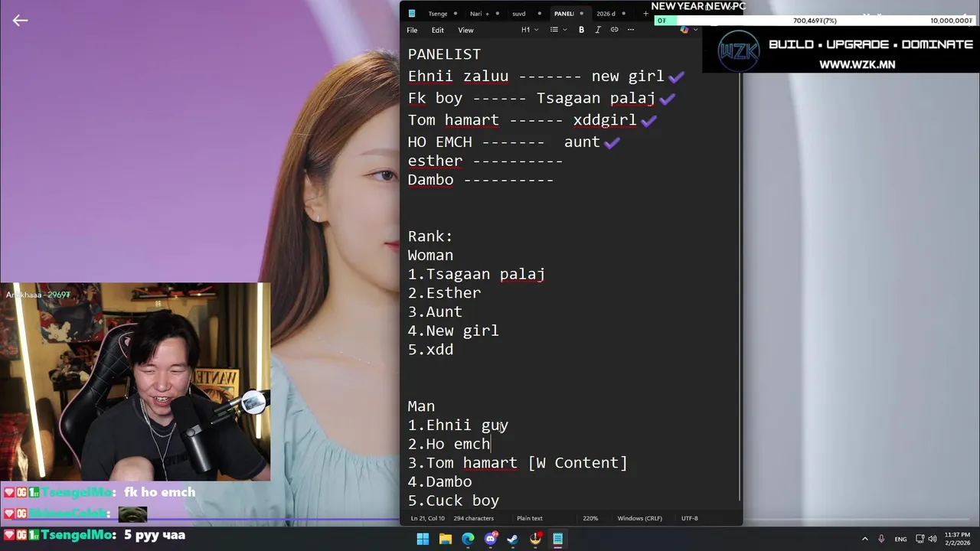Open the H1 heading style dropdown
The height and width of the screenshot is (551, 980).
pyautogui.click(x=530, y=30)
